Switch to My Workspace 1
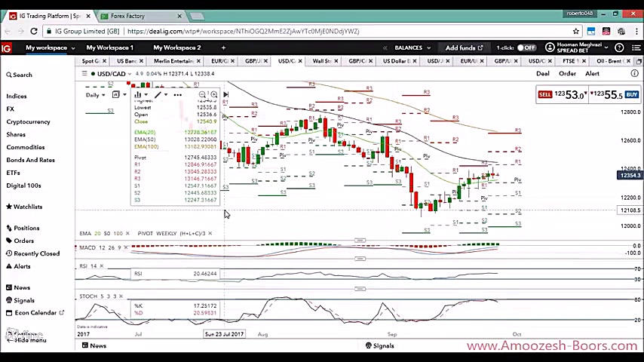 click(109, 48)
